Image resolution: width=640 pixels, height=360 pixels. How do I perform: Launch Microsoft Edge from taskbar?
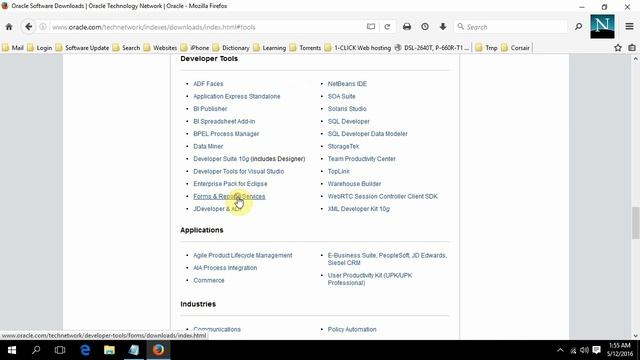click(85, 350)
